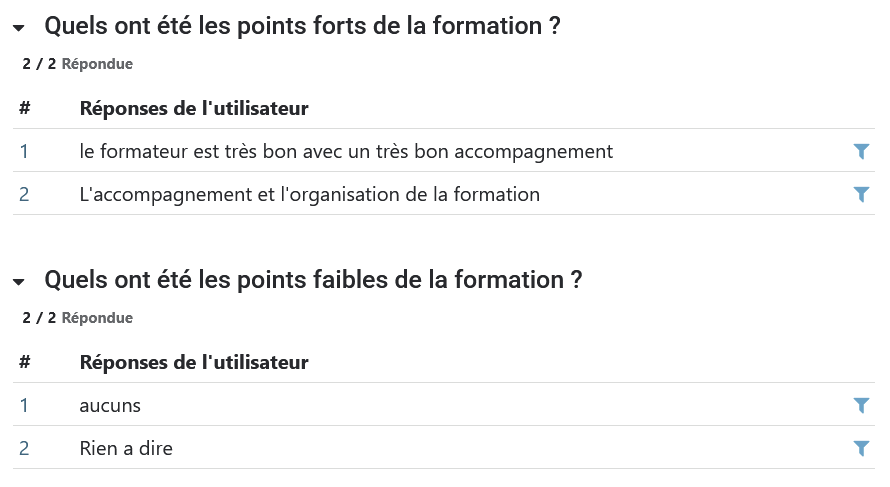Click '2 / 2 Répondue' under points faibles

coord(77,318)
